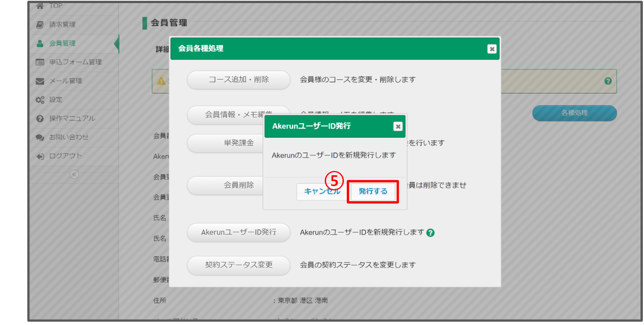Click the 発行する confirm button
The image size is (644, 325).
tap(373, 192)
